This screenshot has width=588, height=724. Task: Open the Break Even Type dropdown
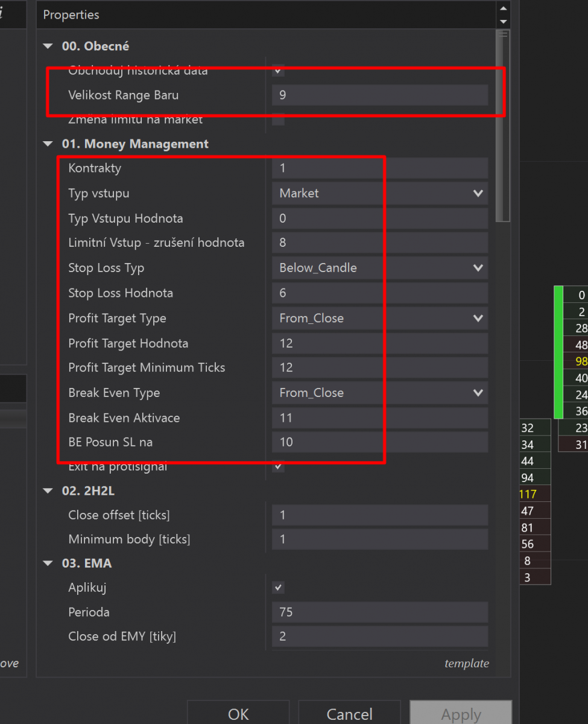click(379, 393)
